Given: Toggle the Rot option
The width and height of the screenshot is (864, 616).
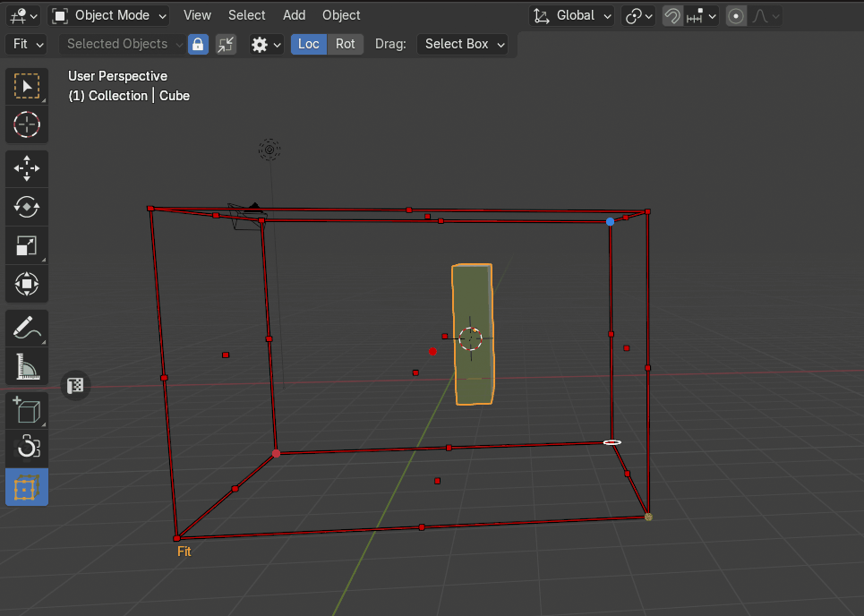Looking at the screenshot, I should tap(346, 44).
